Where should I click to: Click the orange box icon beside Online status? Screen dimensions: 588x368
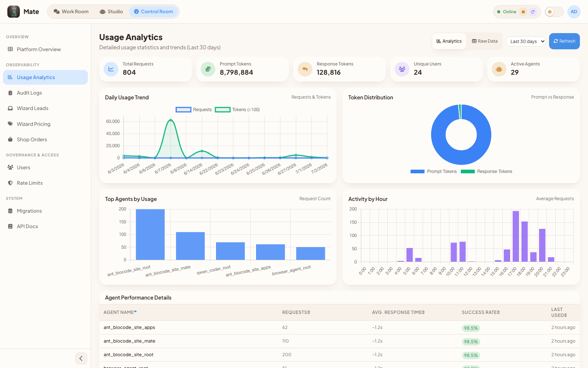tap(523, 12)
